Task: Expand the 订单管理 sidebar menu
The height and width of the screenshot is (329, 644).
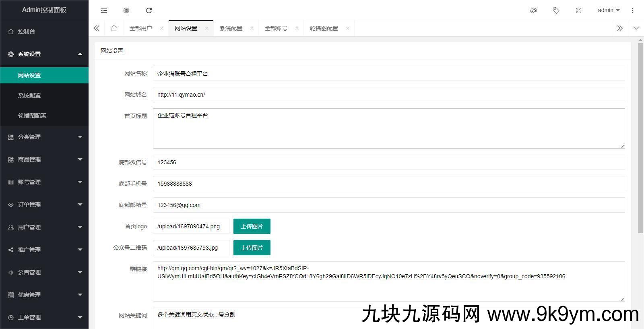Action: (44, 205)
